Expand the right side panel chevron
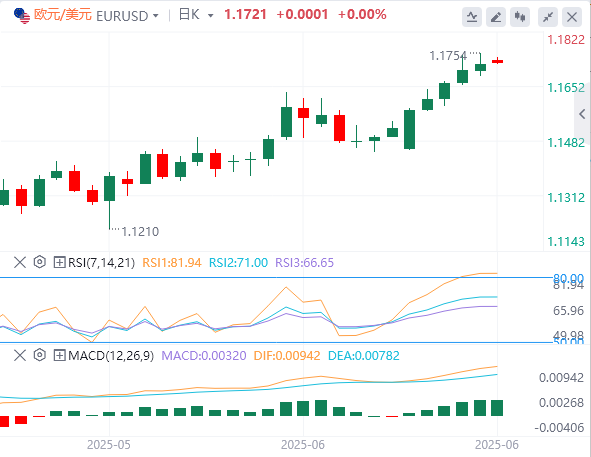 pyautogui.click(x=582, y=114)
